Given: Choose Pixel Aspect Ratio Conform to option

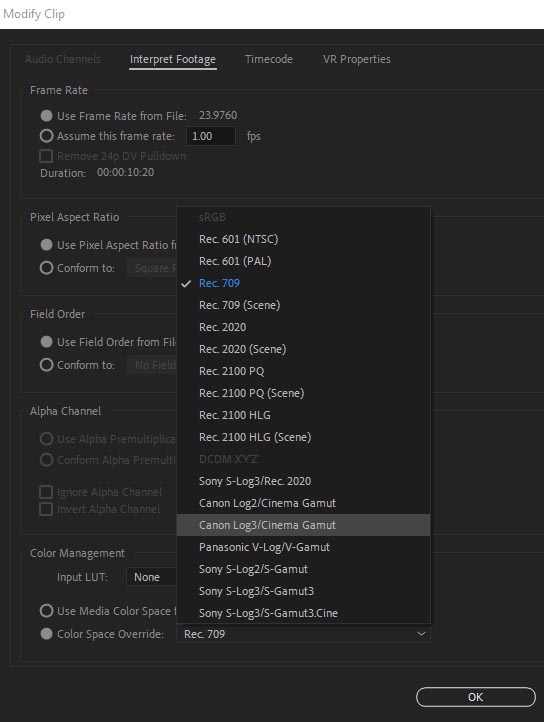Looking at the screenshot, I should [x=47, y=268].
